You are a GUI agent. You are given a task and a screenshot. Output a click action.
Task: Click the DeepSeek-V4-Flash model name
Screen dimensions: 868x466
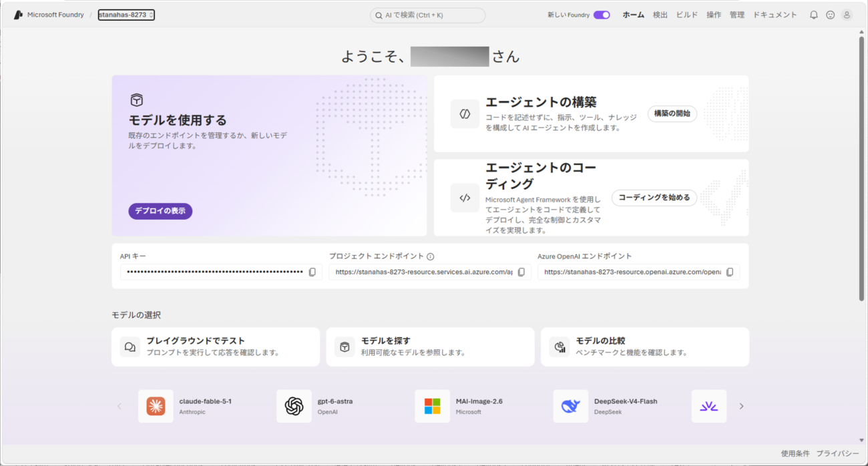626,401
